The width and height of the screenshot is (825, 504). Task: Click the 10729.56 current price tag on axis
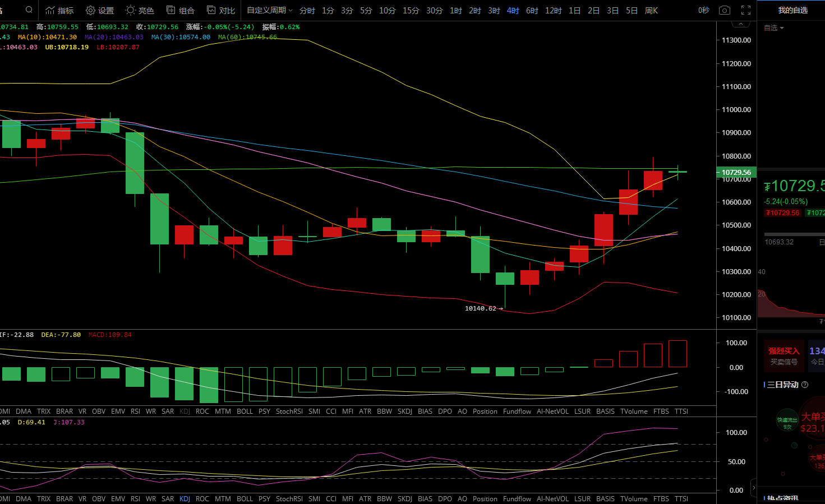736,172
